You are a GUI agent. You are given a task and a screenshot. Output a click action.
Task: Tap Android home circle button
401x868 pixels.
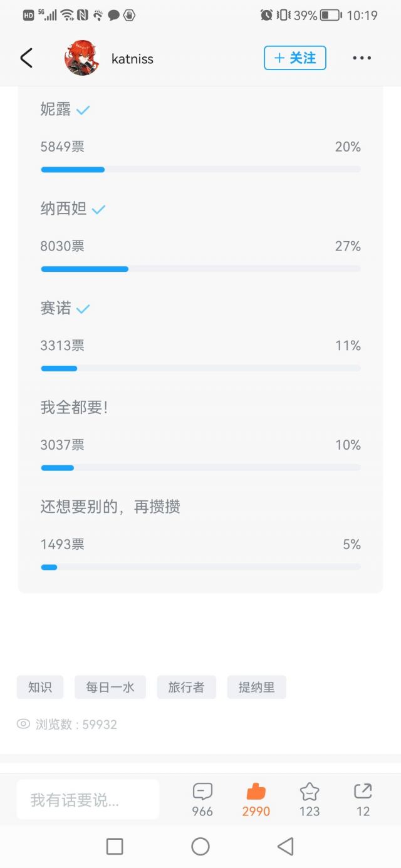pyautogui.click(x=200, y=847)
